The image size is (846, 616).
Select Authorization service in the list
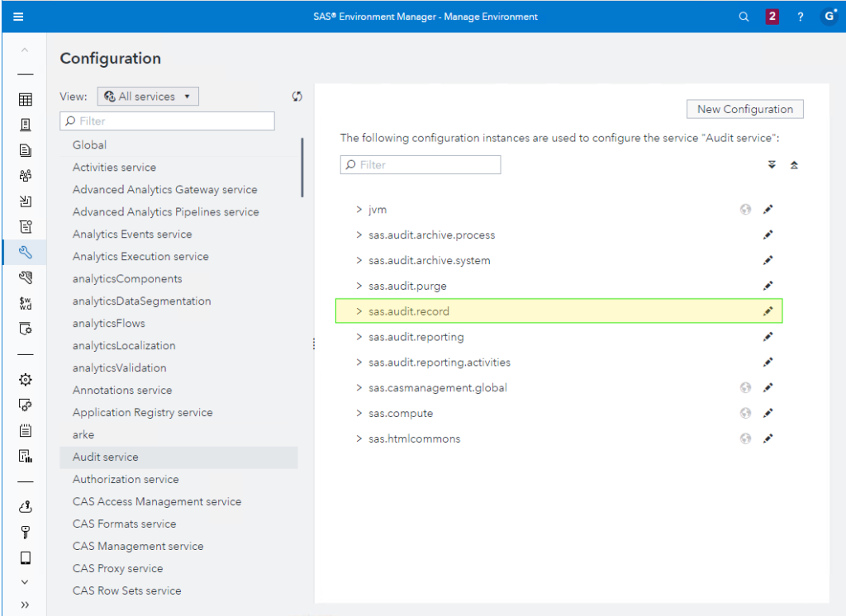(x=126, y=479)
